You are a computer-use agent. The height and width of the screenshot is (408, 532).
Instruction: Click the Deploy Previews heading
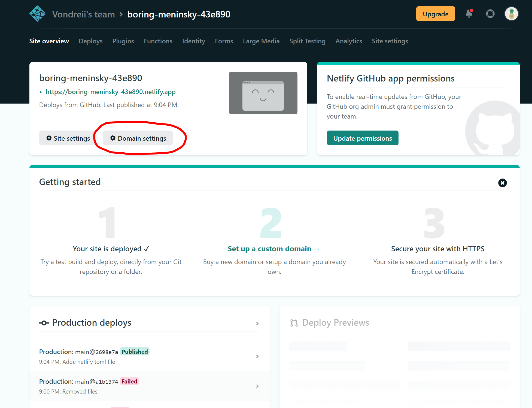click(336, 323)
